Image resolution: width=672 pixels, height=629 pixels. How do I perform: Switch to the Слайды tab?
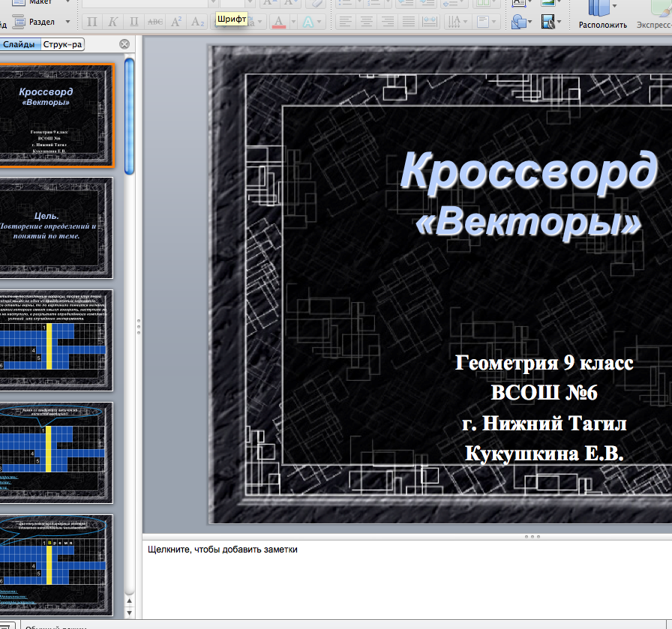point(19,45)
